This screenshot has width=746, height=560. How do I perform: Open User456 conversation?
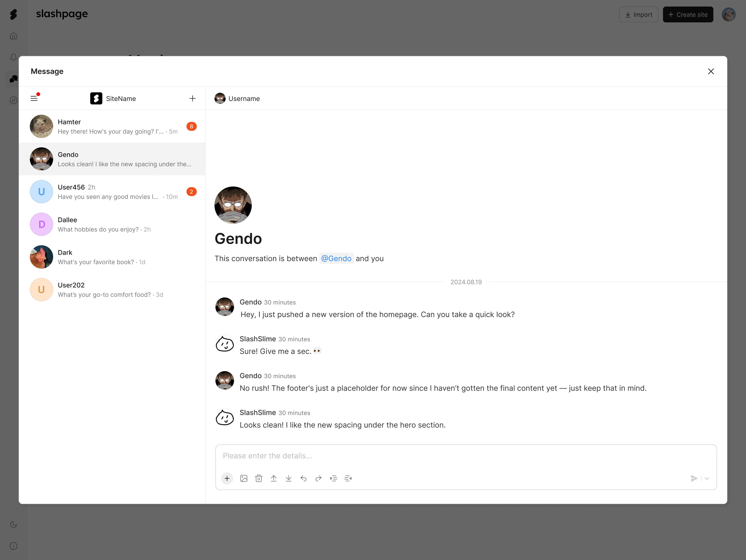[x=112, y=192]
